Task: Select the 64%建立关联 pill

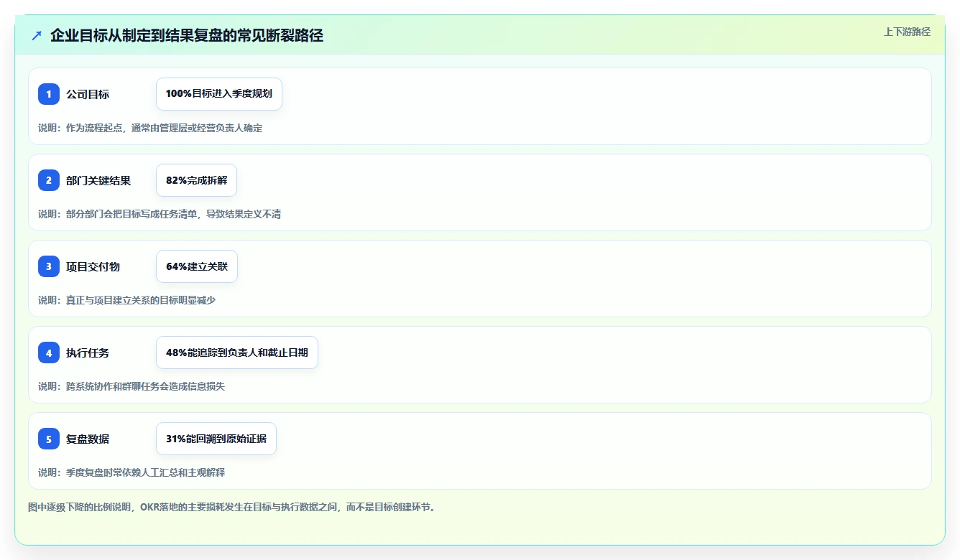Action: pos(197,266)
